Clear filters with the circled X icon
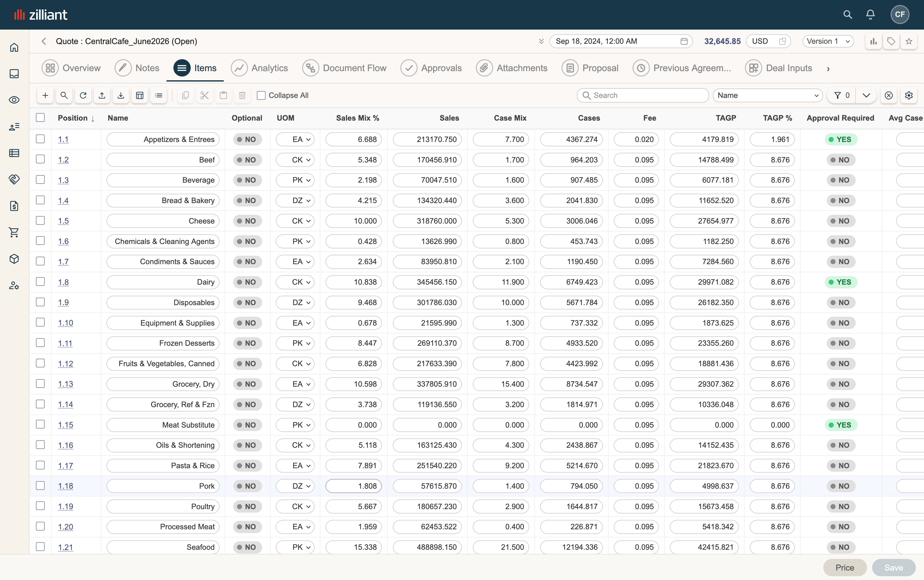The width and height of the screenshot is (924, 580). [889, 95]
